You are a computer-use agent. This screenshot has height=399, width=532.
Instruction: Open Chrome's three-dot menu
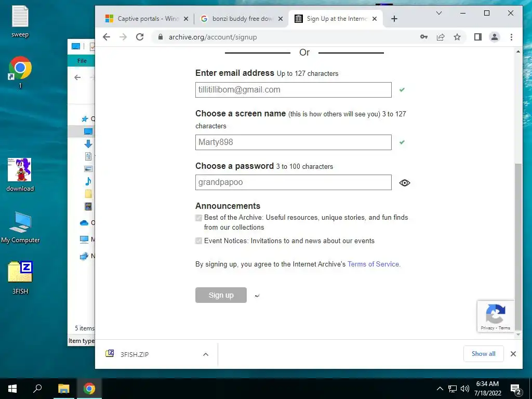tap(511, 37)
